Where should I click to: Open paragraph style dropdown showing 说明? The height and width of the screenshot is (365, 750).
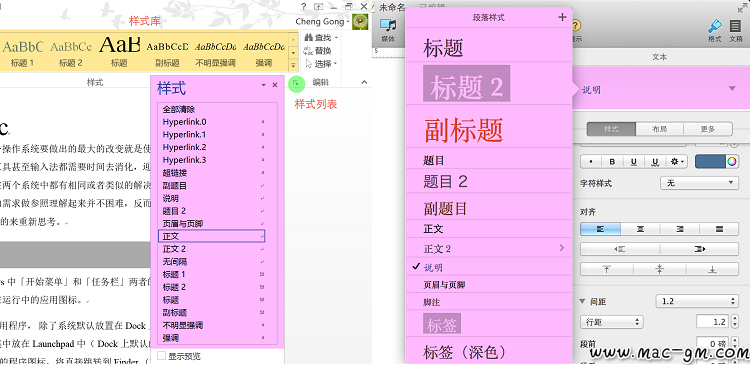point(662,89)
